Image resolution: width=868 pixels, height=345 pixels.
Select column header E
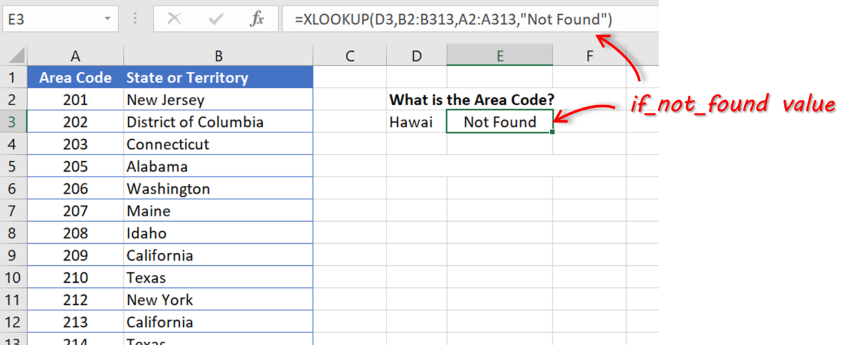point(500,55)
